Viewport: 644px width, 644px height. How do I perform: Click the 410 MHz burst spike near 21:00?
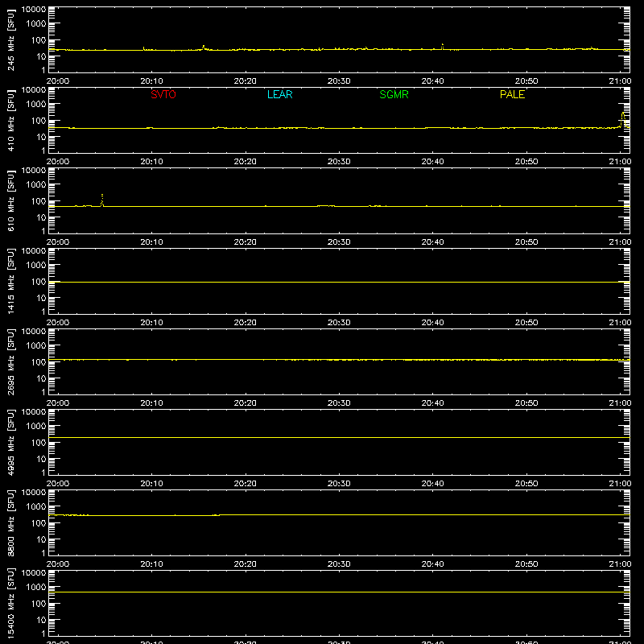click(x=623, y=119)
